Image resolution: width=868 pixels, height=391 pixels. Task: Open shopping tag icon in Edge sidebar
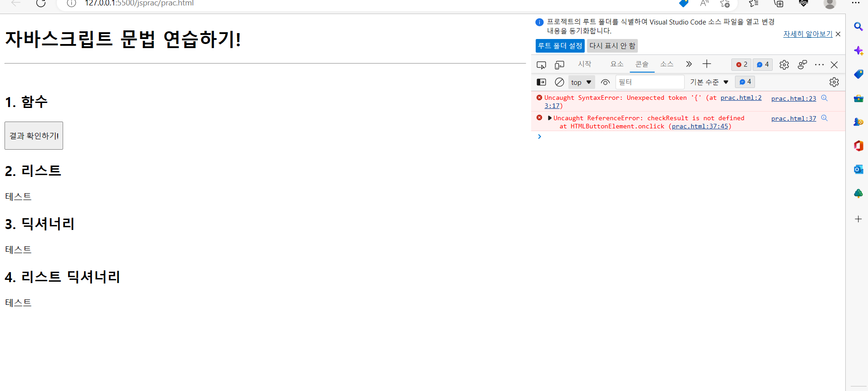(858, 74)
